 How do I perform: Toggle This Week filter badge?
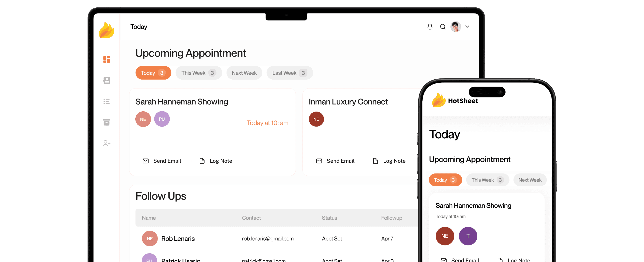[x=198, y=73]
